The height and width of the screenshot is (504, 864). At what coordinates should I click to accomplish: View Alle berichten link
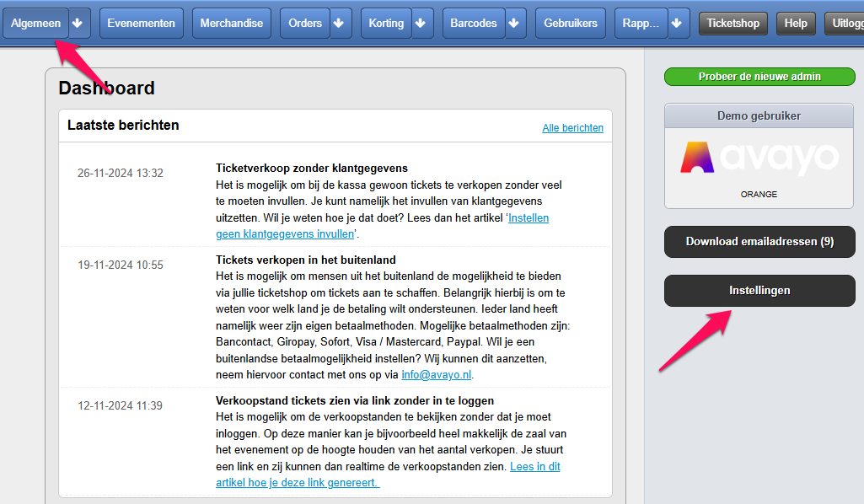click(x=572, y=128)
